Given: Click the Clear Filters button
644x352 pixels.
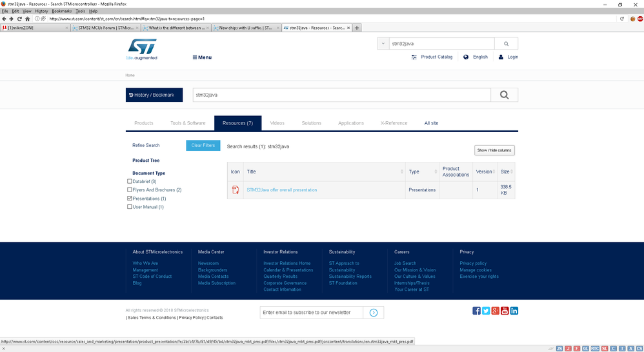Looking at the screenshot, I should [x=203, y=145].
